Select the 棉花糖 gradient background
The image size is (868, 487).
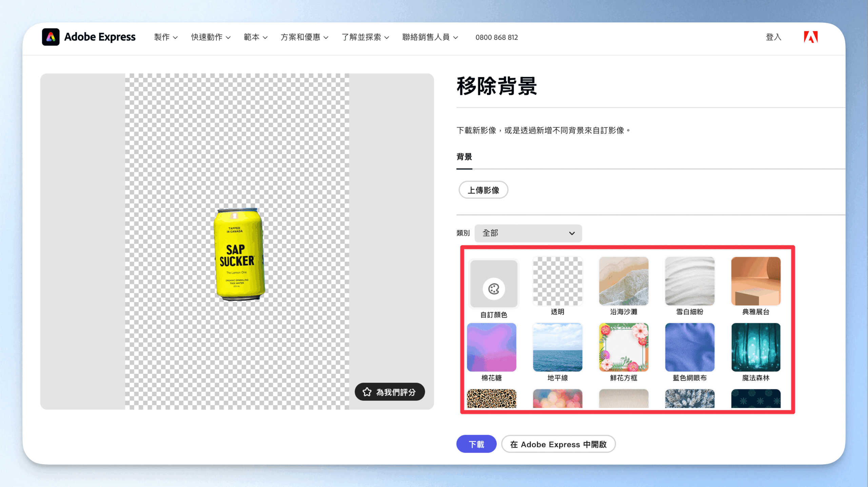491,347
